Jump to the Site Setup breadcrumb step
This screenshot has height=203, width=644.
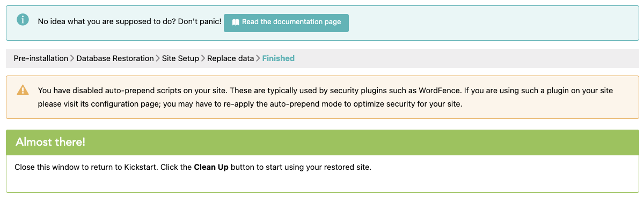coord(180,58)
